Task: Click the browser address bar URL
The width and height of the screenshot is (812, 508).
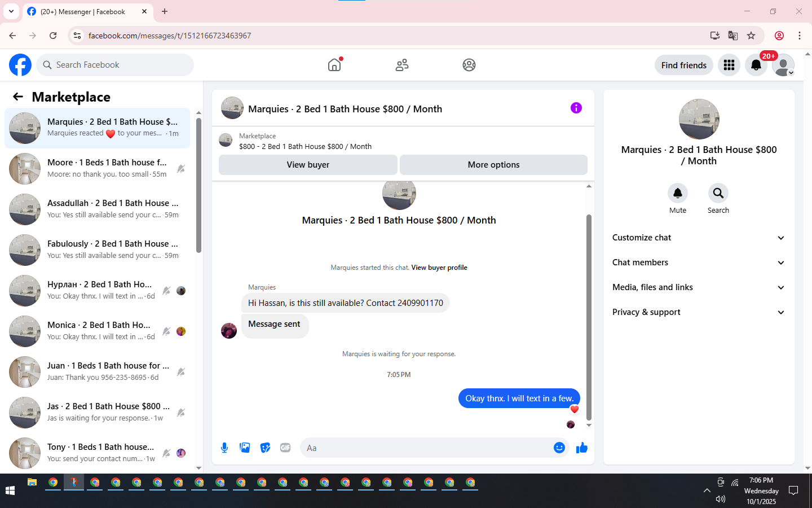Action: point(170,36)
